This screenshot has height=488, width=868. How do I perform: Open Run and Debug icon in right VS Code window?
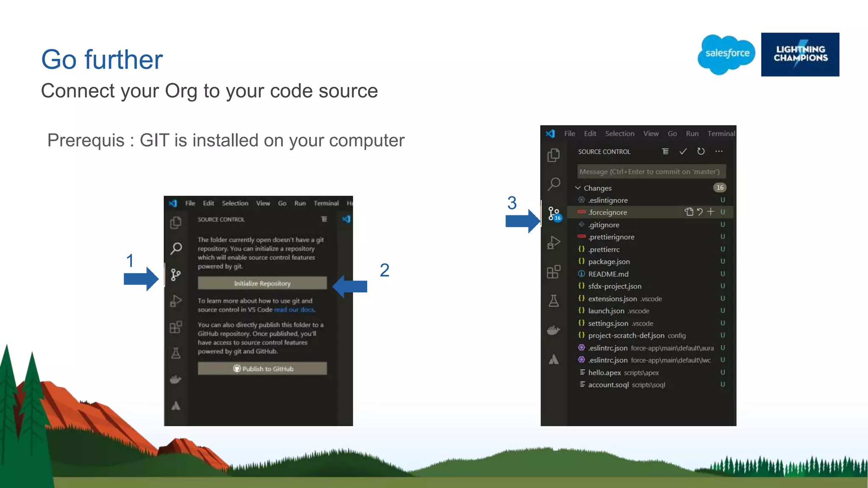click(554, 242)
